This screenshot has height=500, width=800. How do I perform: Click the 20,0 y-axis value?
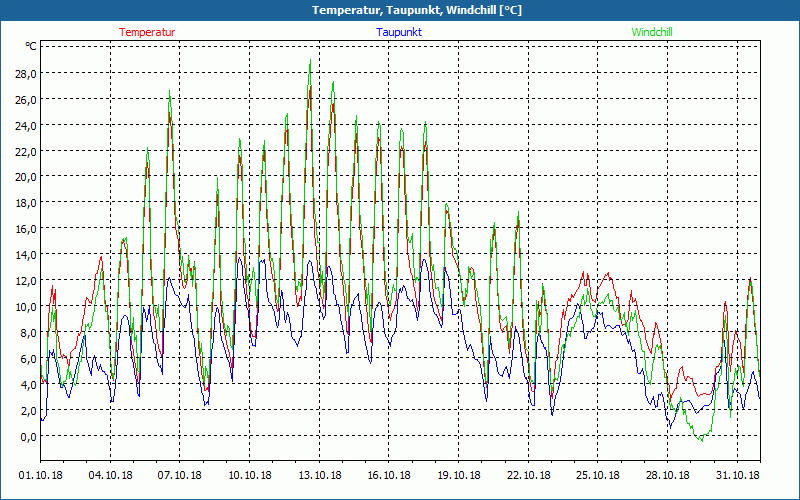26,177
